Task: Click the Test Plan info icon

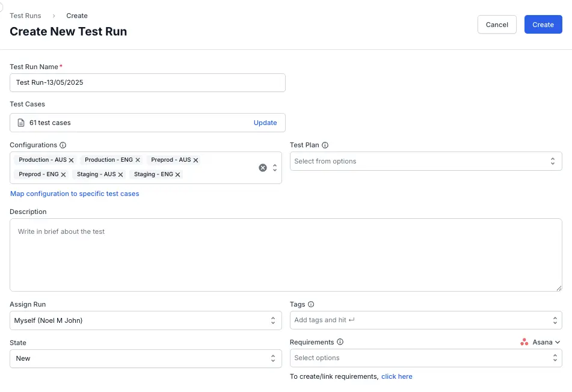Action: pos(325,145)
